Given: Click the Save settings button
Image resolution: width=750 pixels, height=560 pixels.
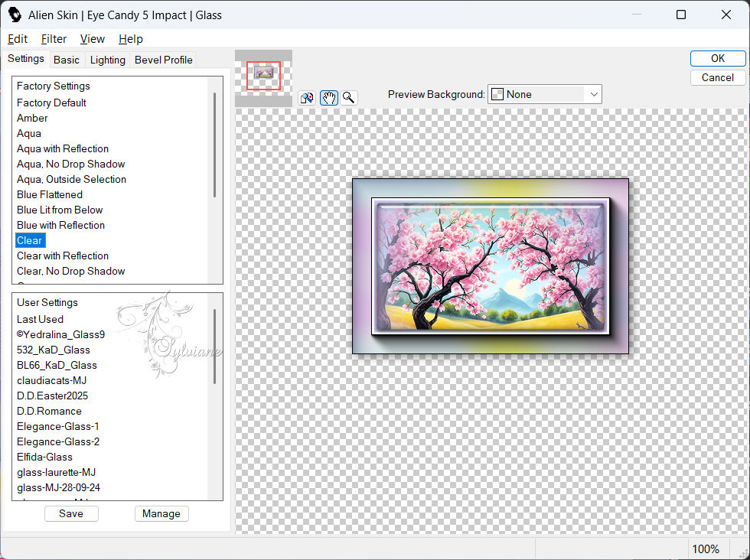Looking at the screenshot, I should click(x=71, y=513).
